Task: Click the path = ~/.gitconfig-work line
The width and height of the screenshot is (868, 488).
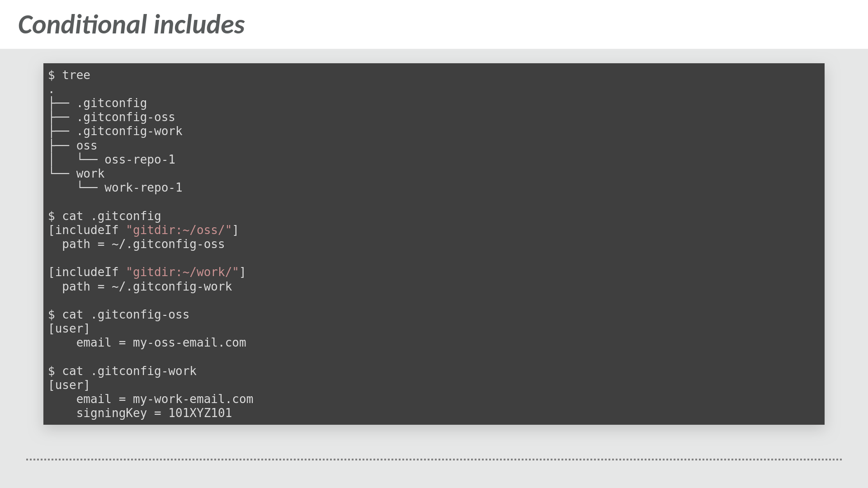Action: (x=146, y=287)
